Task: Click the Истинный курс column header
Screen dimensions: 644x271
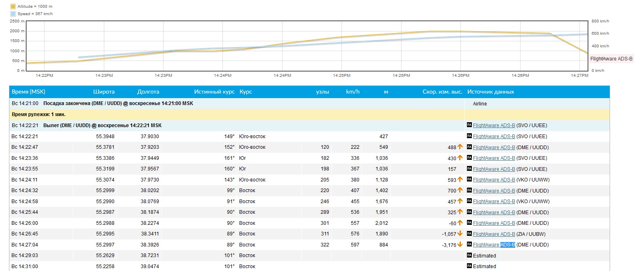Action: (214, 92)
